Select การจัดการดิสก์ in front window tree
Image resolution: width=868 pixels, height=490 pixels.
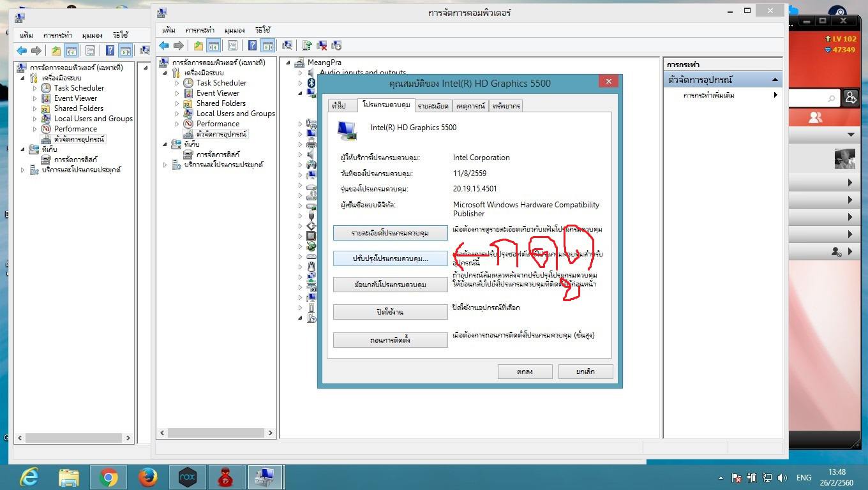(x=218, y=154)
